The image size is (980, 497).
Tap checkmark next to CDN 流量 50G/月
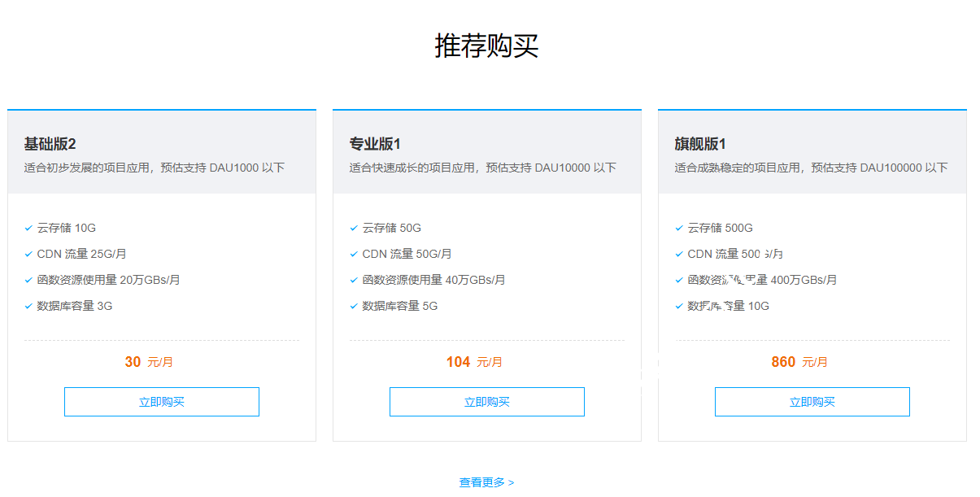354,255
